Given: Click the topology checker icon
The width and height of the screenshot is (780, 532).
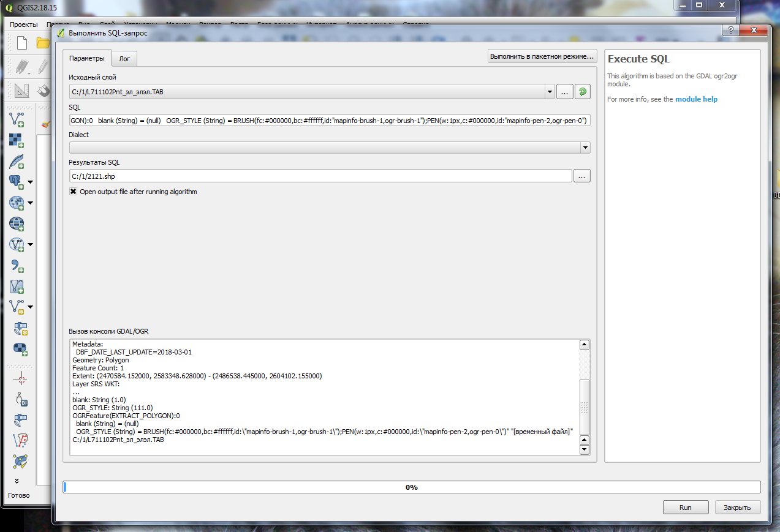Looking at the screenshot, I should 20,441.
